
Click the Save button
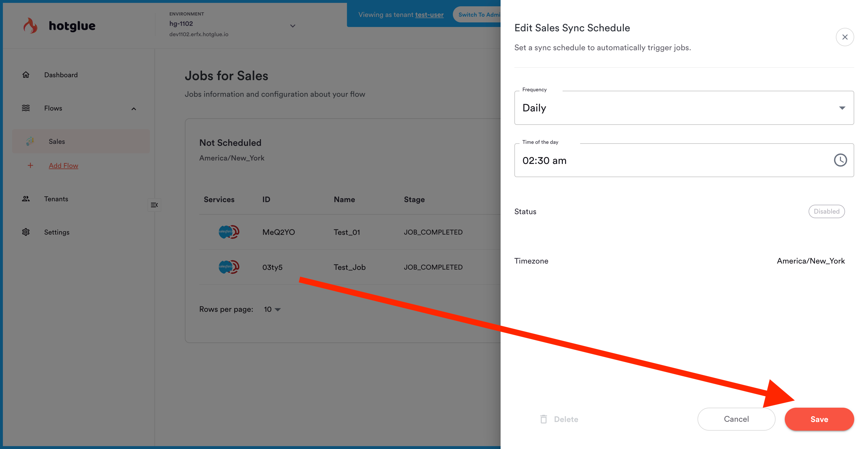[819, 419]
